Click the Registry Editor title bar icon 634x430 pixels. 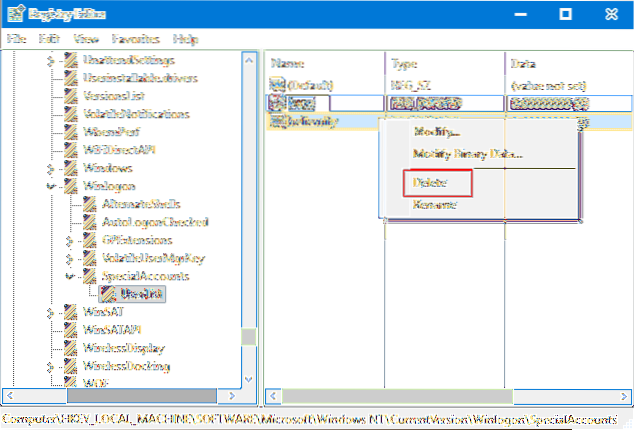click(14, 15)
